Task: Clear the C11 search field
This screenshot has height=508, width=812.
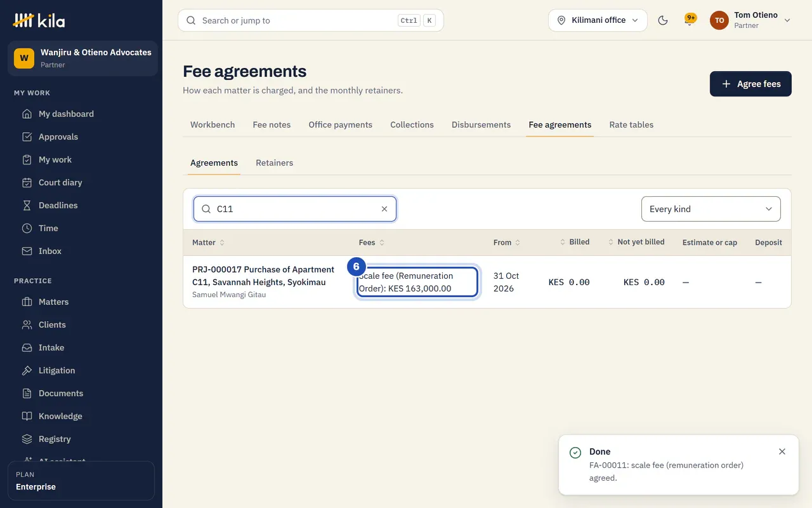Action: [x=384, y=209]
